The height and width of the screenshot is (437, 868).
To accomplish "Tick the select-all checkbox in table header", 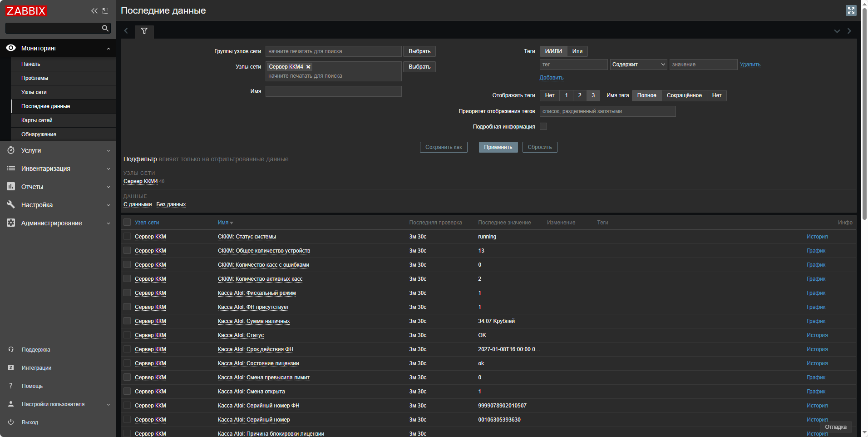I will [x=127, y=222].
